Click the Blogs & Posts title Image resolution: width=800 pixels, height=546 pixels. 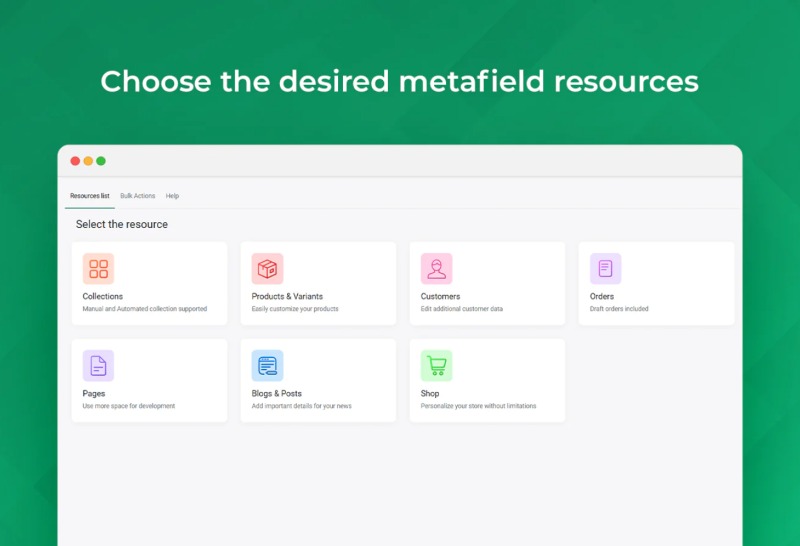pyautogui.click(x=277, y=393)
